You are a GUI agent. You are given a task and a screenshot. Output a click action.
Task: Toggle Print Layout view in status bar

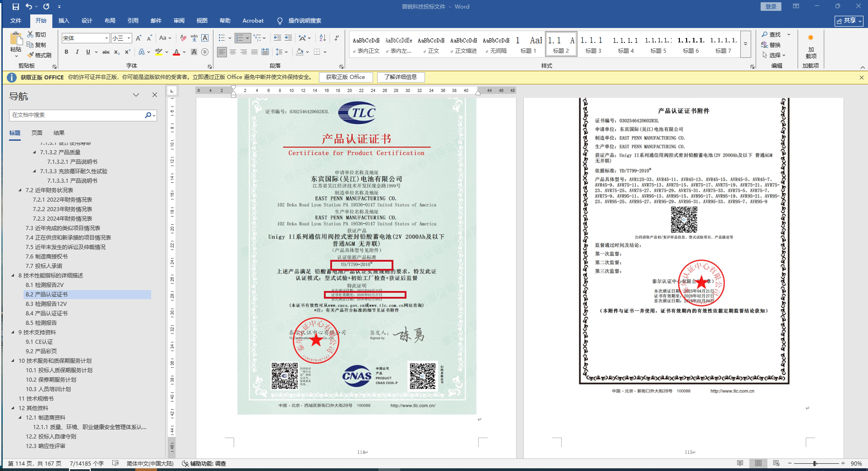(758, 463)
